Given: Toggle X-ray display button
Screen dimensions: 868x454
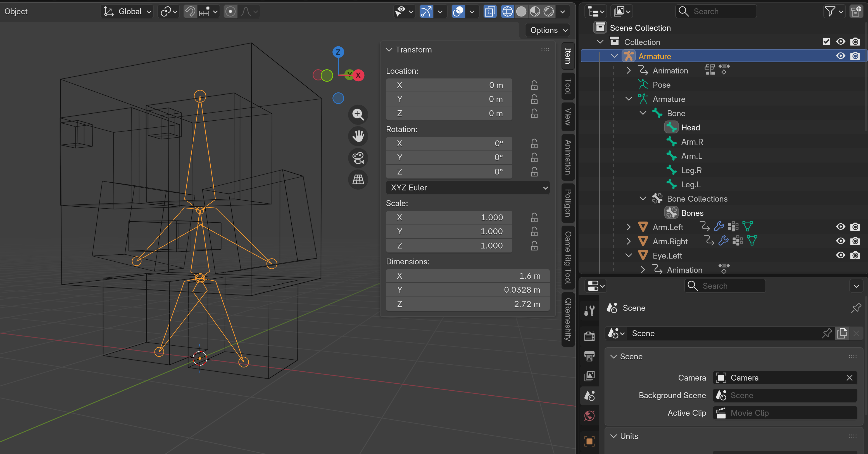Looking at the screenshot, I should (x=490, y=11).
